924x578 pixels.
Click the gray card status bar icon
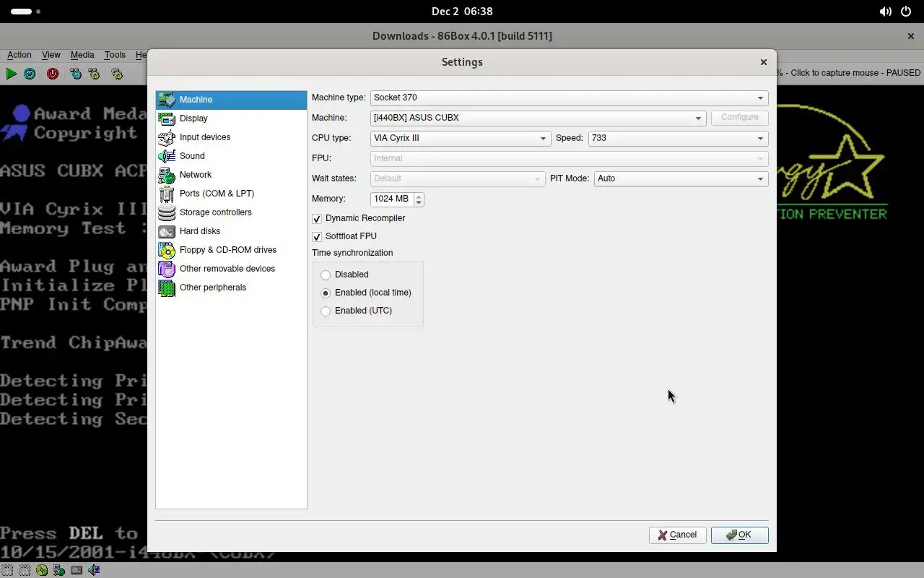[x=77, y=570]
